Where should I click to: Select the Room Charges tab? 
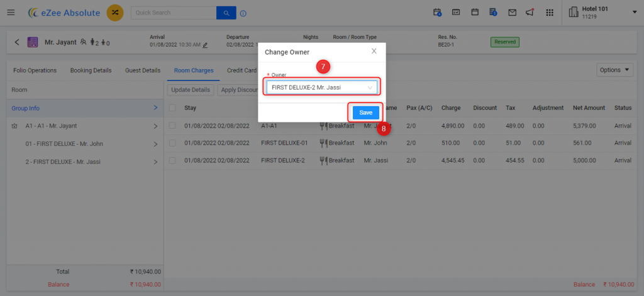pyautogui.click(x=194, y=70)
